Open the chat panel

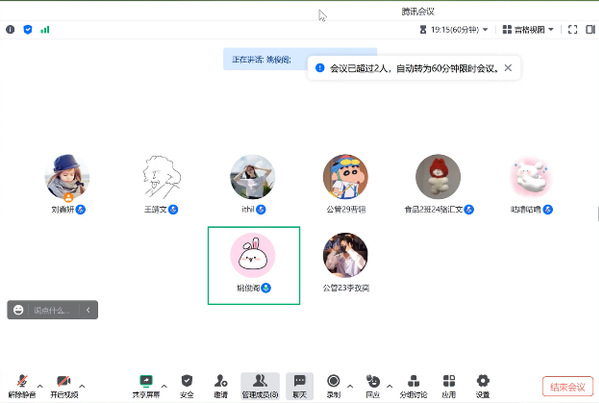[x=300, y=386]
